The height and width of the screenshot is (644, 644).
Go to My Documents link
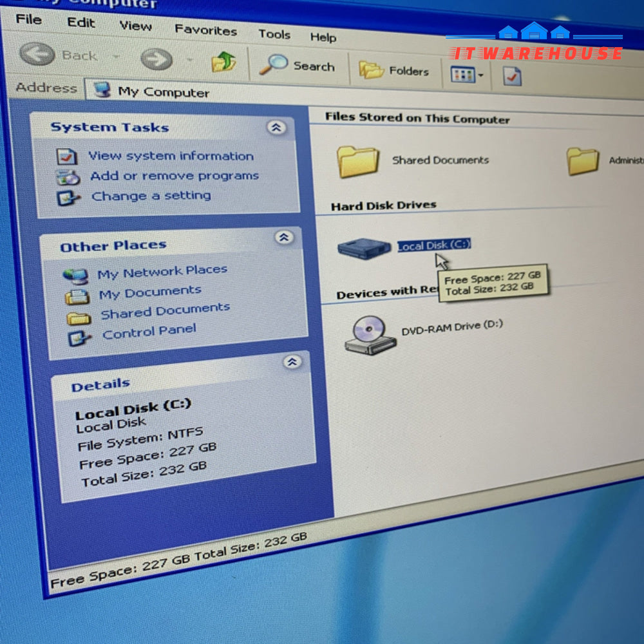click(150, 292)
